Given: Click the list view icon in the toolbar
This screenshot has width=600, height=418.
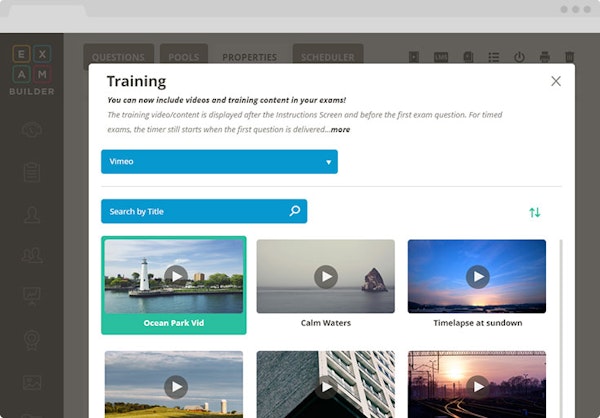Looking at the screenshot, I should [x=493, y=57].
